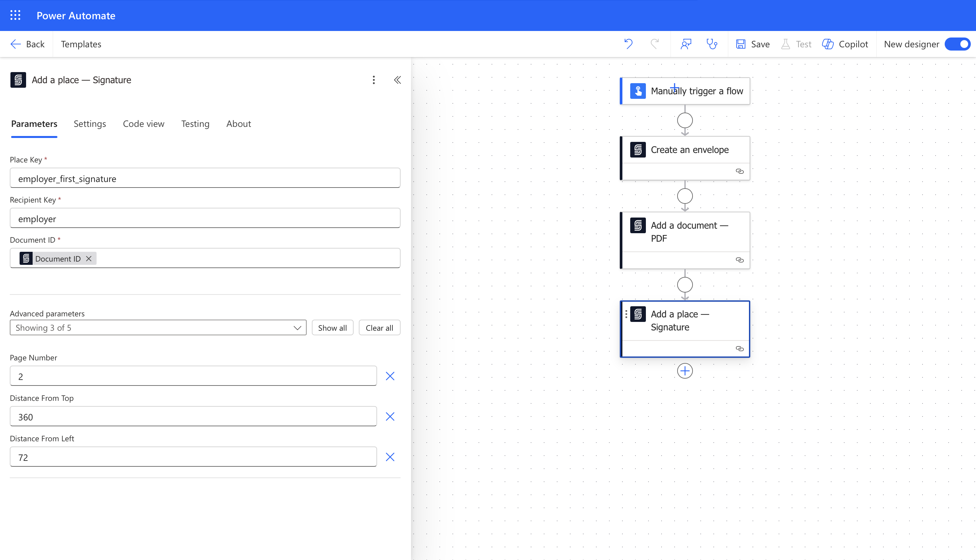Click the 'Recipient Key' label
Screen dimensions: 976x560
33,200
